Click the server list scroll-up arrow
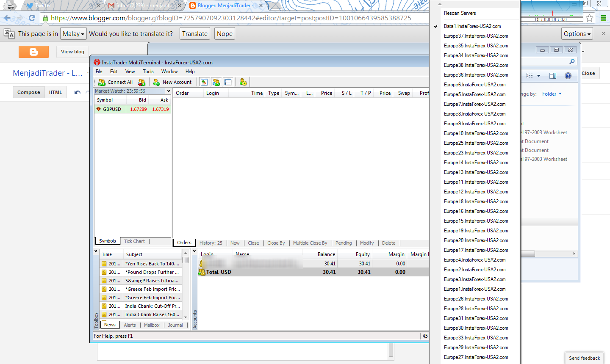The width and height of the screenshot is (610, 364). tap(440, 4)
